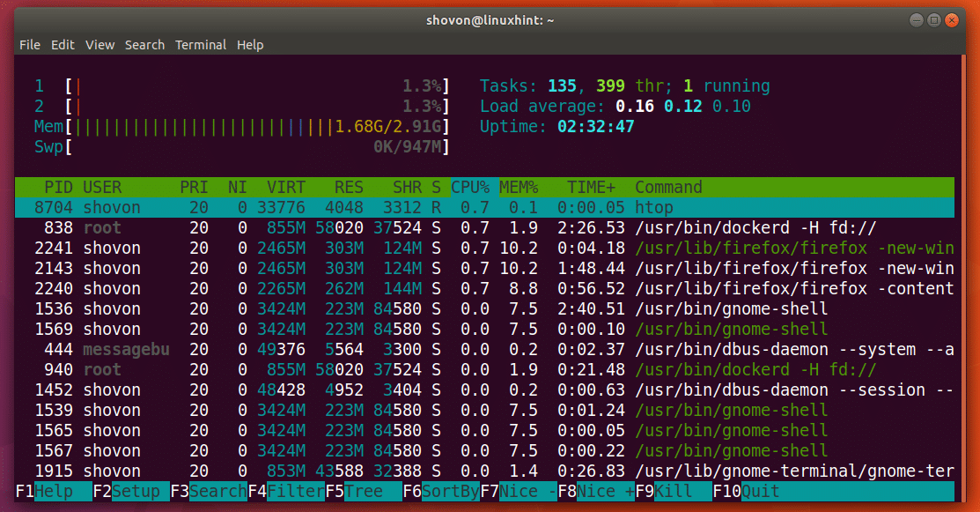This screenshot has width=980, height=512.
Task: Select gnome-shell process with PID 1565
Action: point(484,430)
